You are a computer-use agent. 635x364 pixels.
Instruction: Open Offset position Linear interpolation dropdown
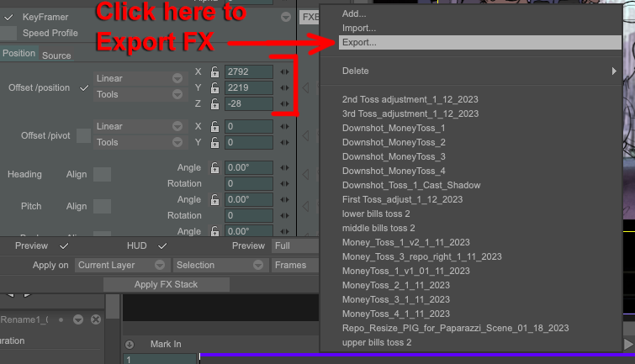pyautogui.click(x=140, y=78)
